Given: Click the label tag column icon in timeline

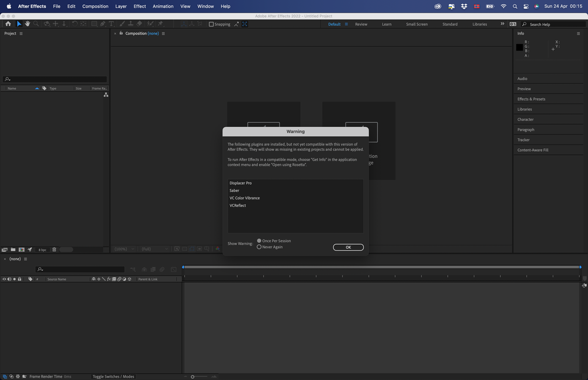Looking at the screenshot, I should (x=30, y=279).
